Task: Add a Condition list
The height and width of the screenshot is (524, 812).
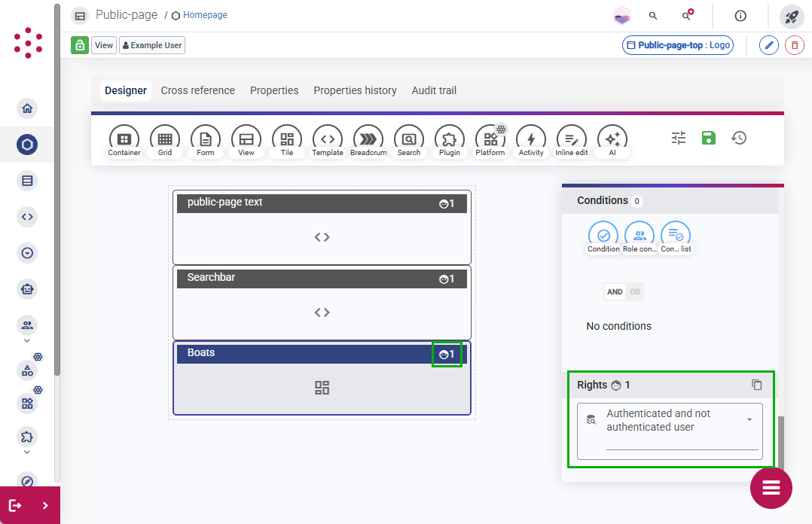Action: click(676, 238)
